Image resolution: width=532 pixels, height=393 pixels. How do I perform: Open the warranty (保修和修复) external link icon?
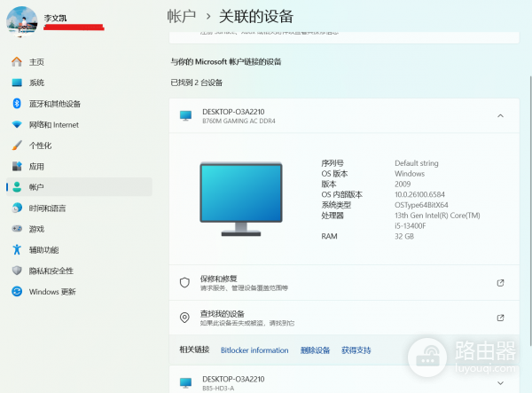[x=500, y=283]
